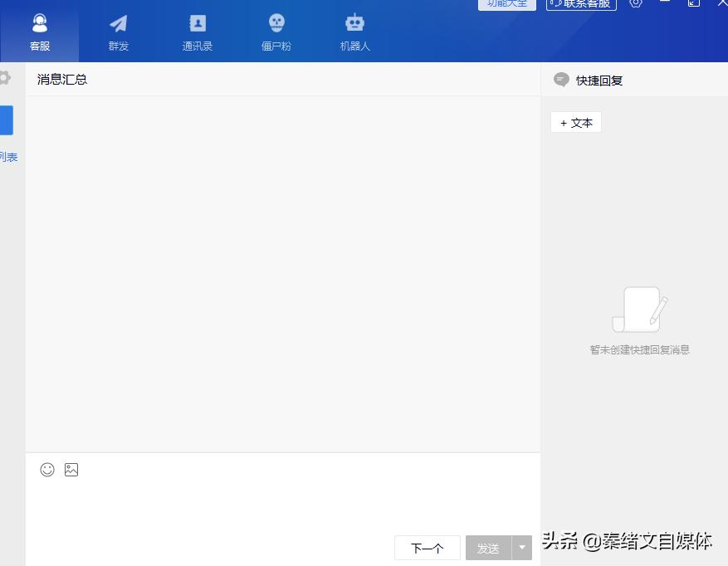Click the image attachment icon
The width and height of the screenshot is (728, 566).
click(x=71, y=470)
